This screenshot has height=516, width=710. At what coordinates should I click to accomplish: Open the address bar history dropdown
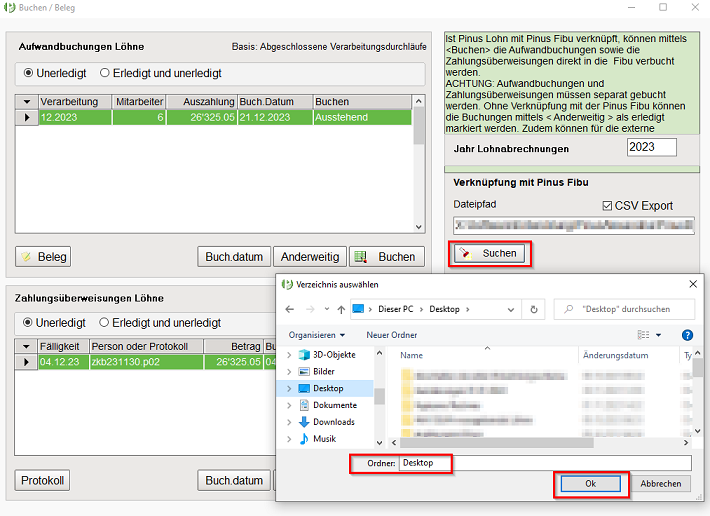pos(511,310)
